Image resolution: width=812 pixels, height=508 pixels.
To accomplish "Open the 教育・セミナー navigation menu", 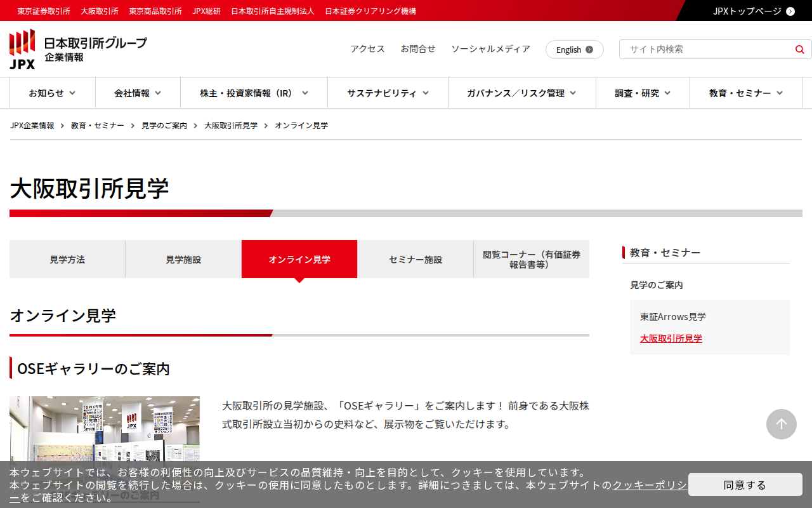I will 746,93.
